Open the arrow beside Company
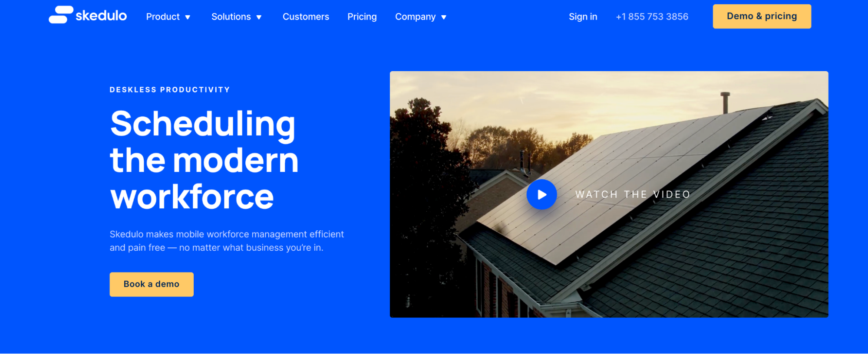The height and width of the screenshot is (354, 868). click(444, 17)
